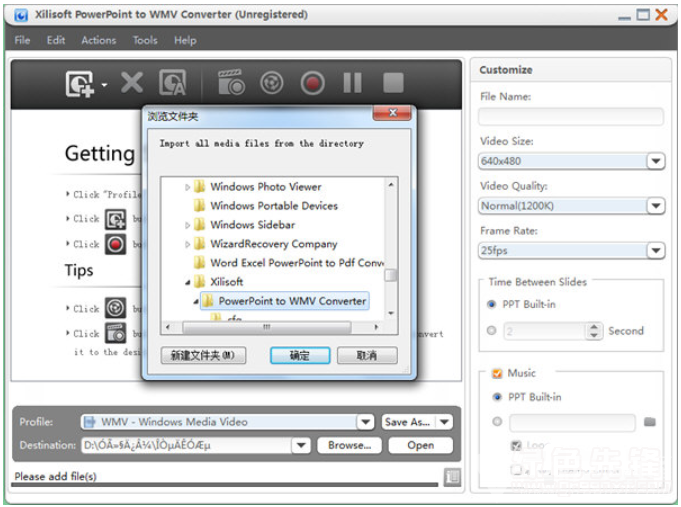
Task: Click the folder tree scroll right arrow
Action: point(376,327)
